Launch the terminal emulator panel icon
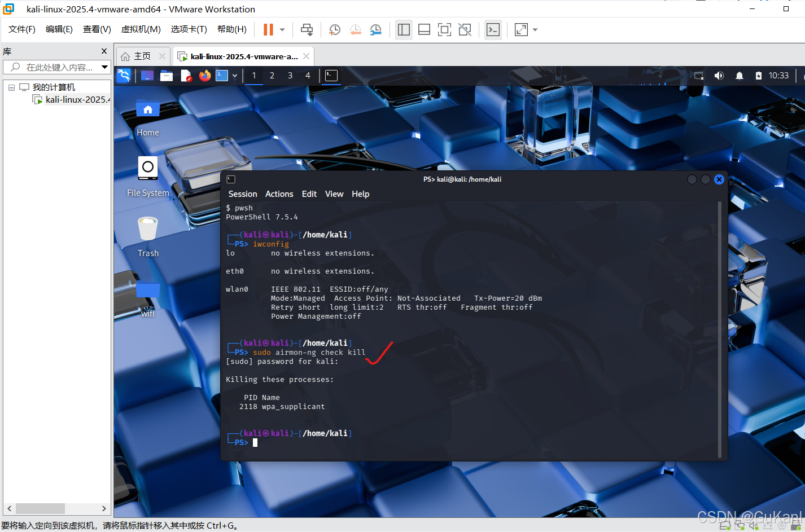805x532 pixels. click(x=222, y=76)
